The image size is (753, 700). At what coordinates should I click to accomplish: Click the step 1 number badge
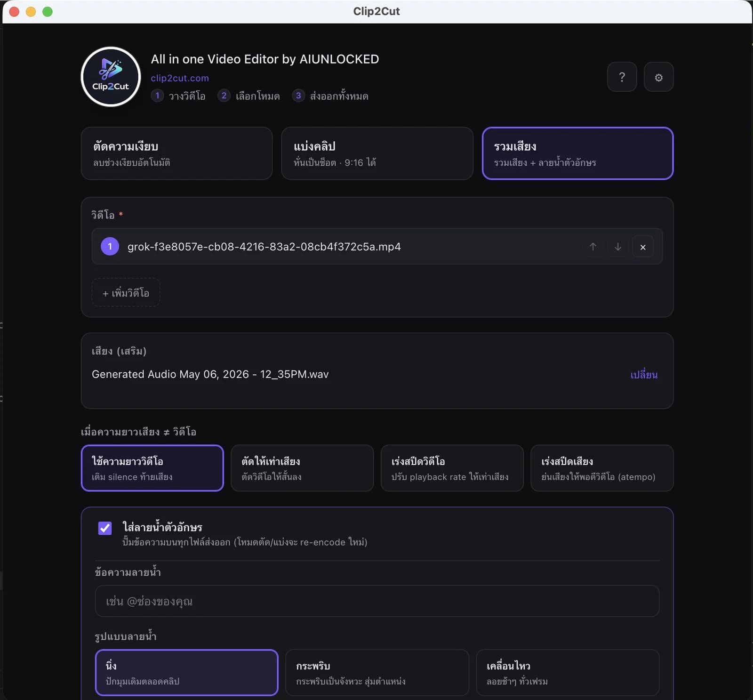point(157,96)
